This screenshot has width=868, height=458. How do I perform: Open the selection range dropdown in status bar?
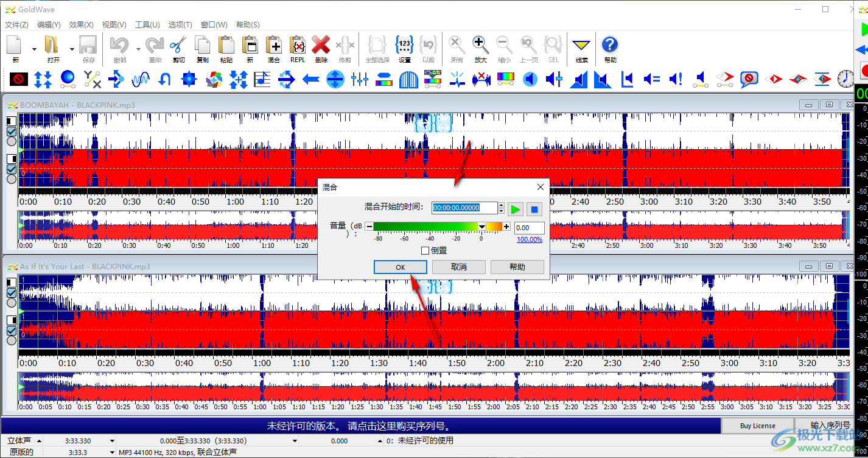(294, 440)
